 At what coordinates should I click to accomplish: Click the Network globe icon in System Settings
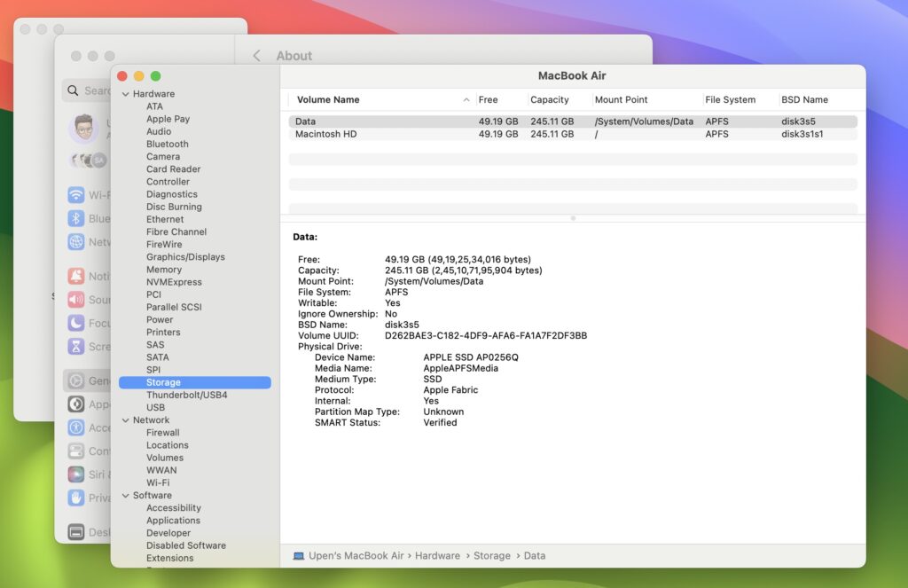(76, 241)
